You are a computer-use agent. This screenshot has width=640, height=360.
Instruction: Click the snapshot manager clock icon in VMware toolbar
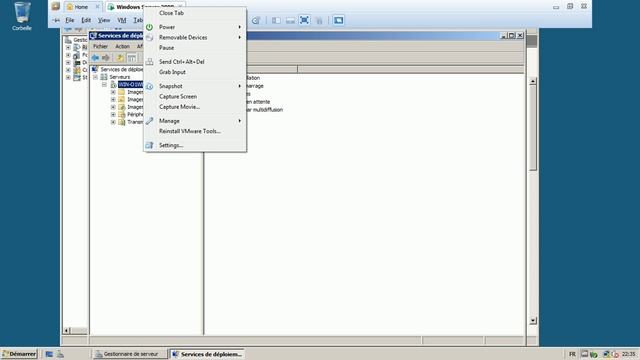point(256,20)
